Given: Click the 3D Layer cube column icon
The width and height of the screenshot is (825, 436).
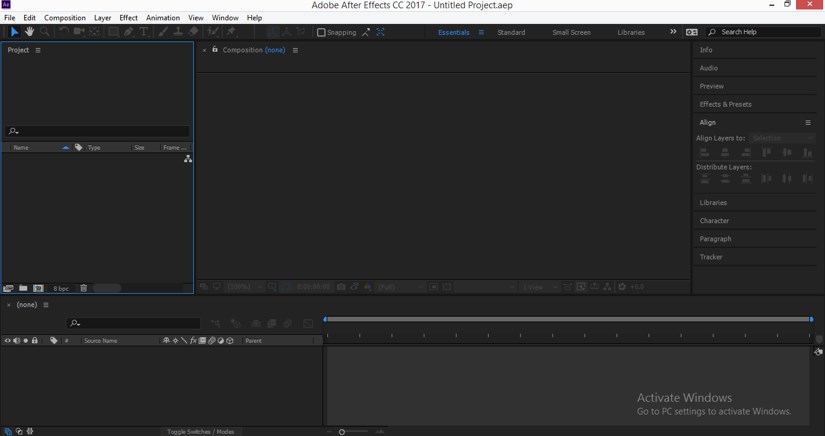Looking at the screenshot, I should (x=230, y=341).
